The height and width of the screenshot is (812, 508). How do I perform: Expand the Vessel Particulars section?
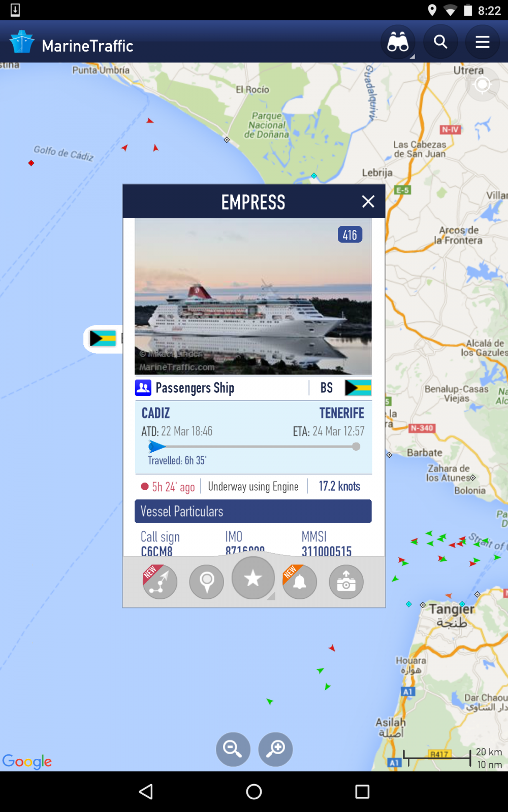point(253,512)
